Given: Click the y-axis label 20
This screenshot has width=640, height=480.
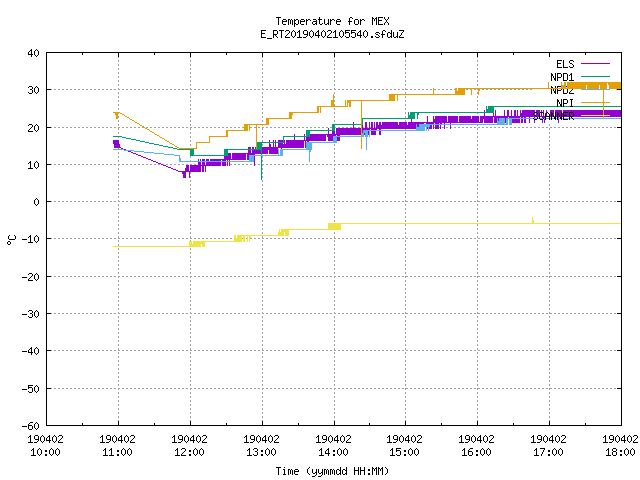Looking at the screenshot, I should (33, 128).
